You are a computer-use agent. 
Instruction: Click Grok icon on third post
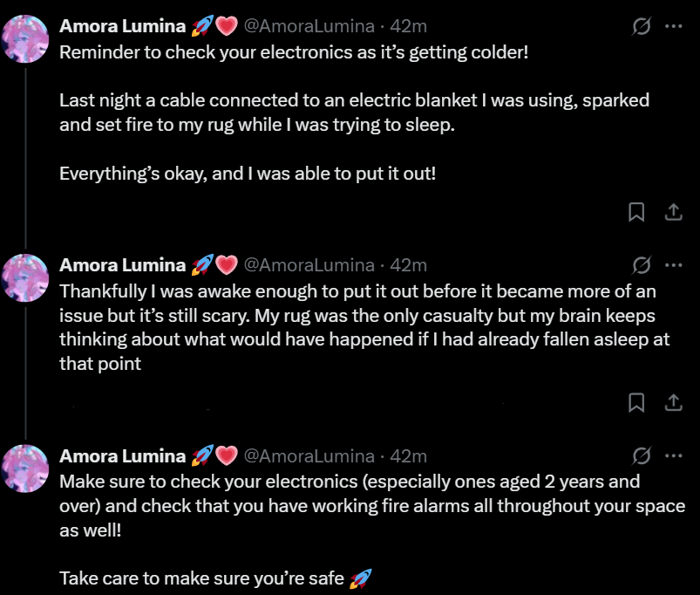click(642, 455)
